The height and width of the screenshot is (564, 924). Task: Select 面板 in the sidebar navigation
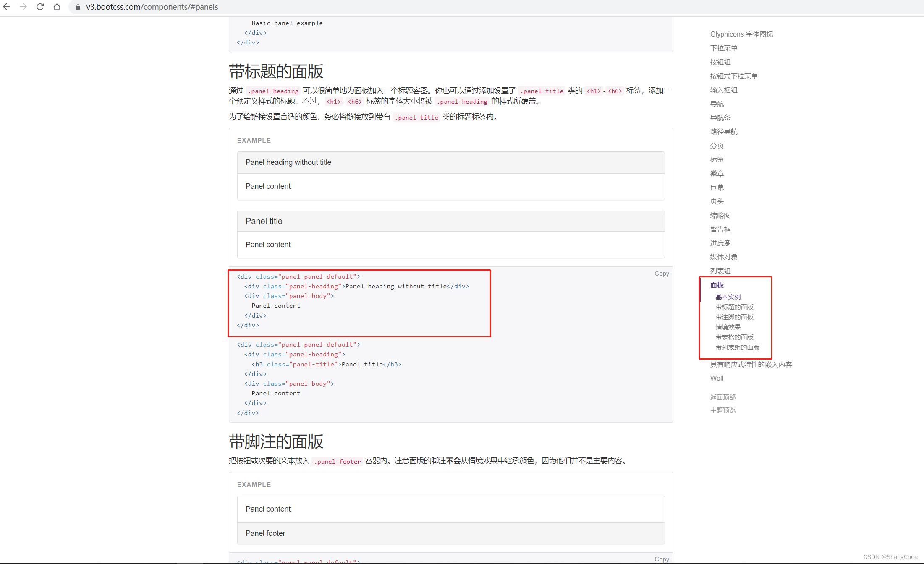click(x=717, y=285)
